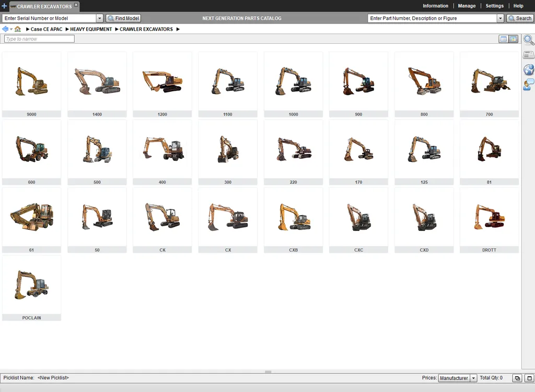
Task: Choose the 125 series excavator
Action: [x=424, y=152]
